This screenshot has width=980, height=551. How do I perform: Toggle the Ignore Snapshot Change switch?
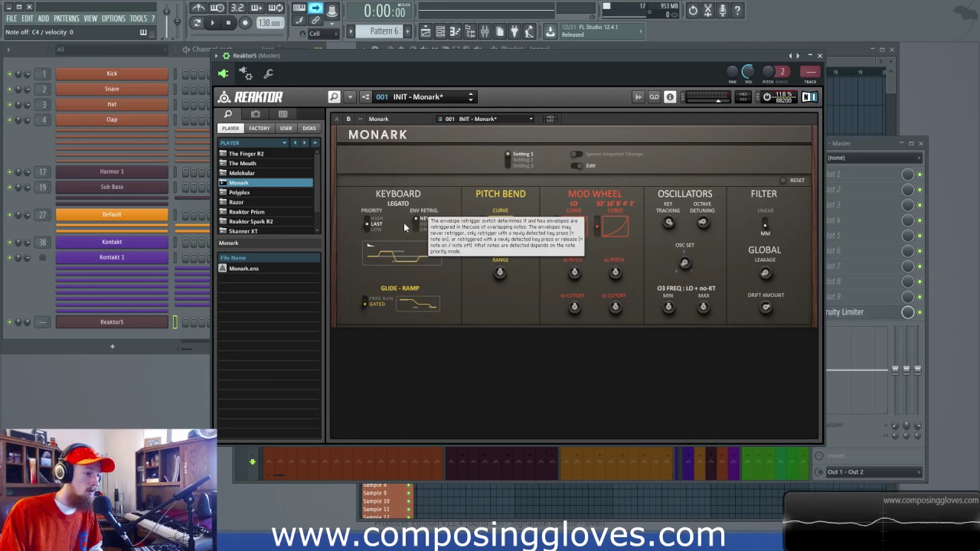tap(577, 154)
